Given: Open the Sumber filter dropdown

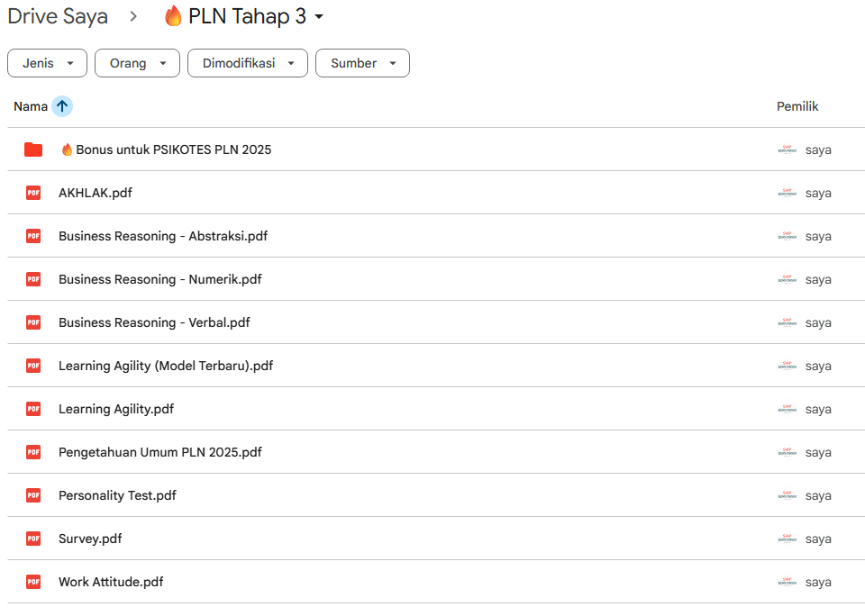Looking at the screenshot, I should tap(362, 63).
